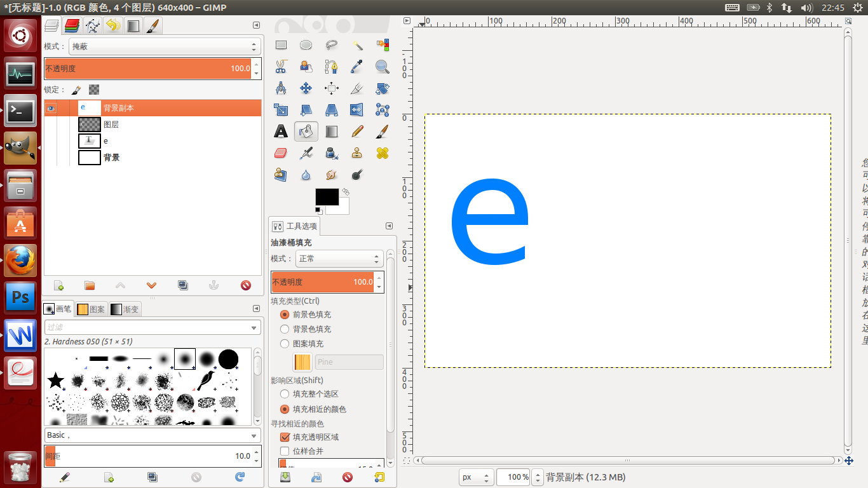
Task: Lower the selected layer
Action: [x=151, y=285]
